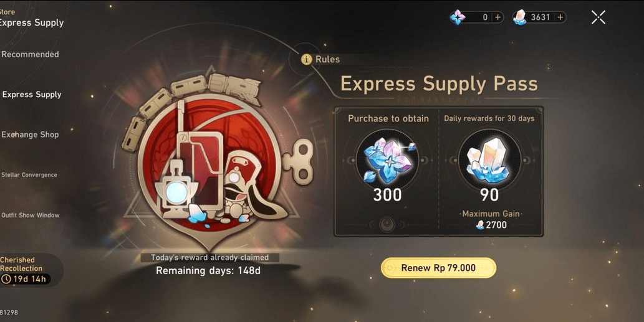Image resolution: width=644 pixels, height=322 pixels.
Task: Add Stellar Jade with plus button
Action: (560, 17)
